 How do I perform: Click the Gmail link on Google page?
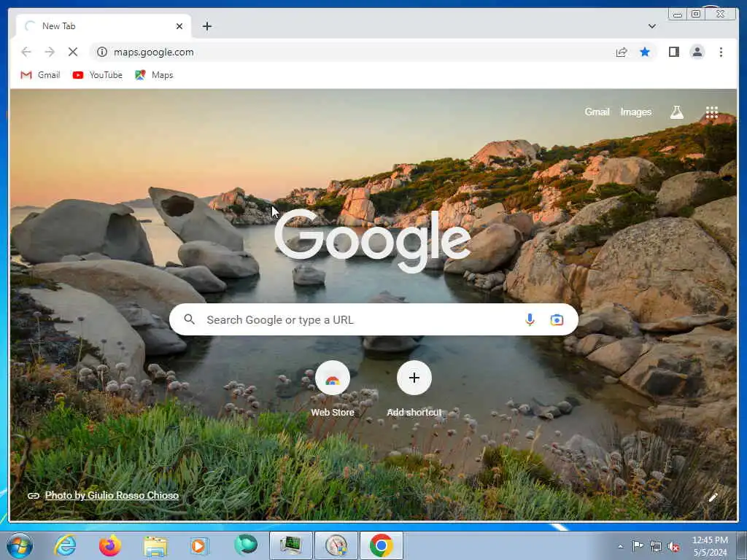coord(597,112)
